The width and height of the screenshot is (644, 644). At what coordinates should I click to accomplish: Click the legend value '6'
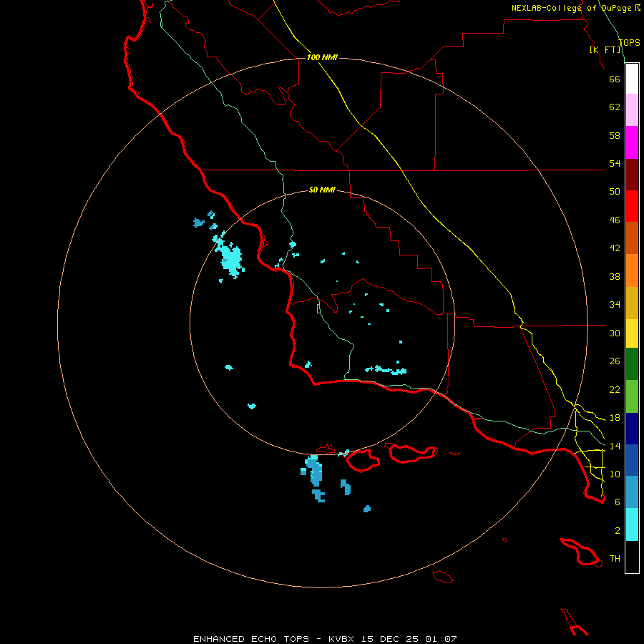[x=618, y=502]
